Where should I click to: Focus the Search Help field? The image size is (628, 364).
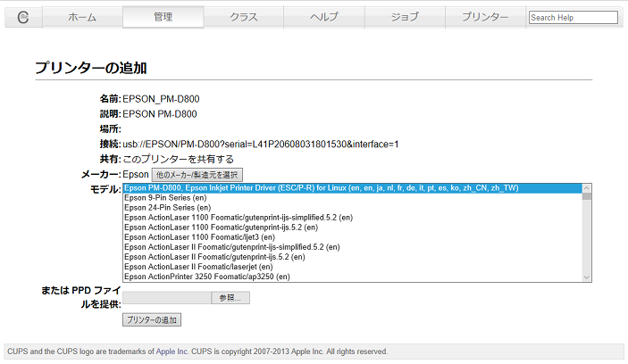tap(574, 18)
